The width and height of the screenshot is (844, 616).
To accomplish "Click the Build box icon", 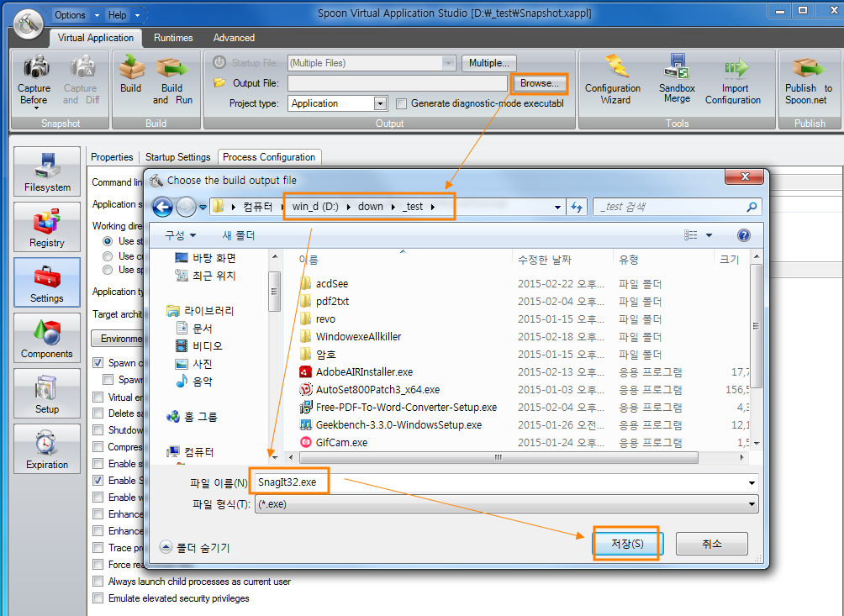I will [131, 68].
